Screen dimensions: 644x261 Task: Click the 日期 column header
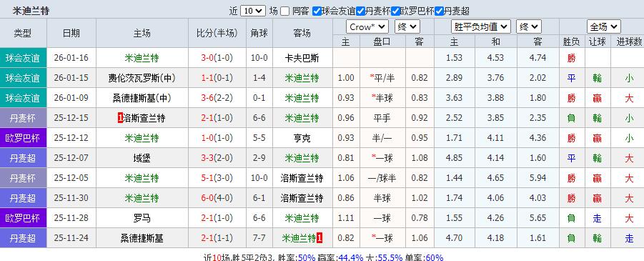tap(71, 34)
